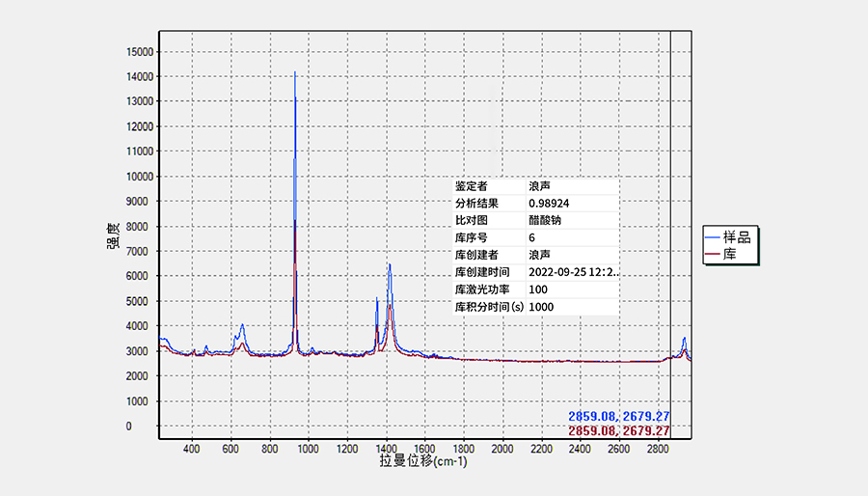The width and height of the screenshot is (868, 496).
Task: Select the 库序号 value 6
Action: pyautogui.click(x=532, y=237)
